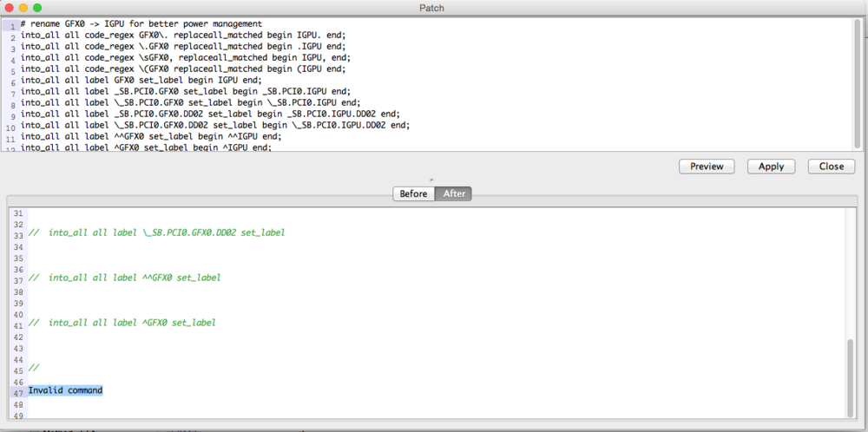
Task: Click patch line 'code_regex \.GFX0 replaceall_matched'
Action: pyautogui.click(x=182, y=46)
